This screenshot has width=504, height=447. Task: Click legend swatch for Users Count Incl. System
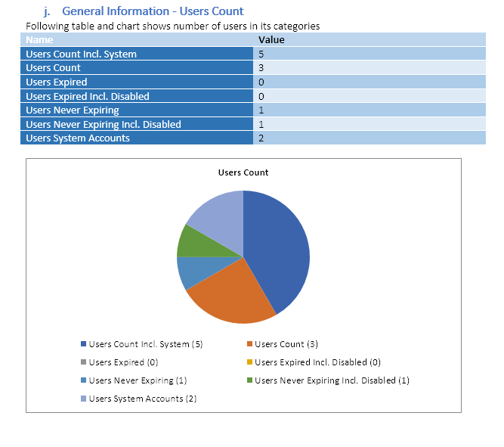[83, 344]
